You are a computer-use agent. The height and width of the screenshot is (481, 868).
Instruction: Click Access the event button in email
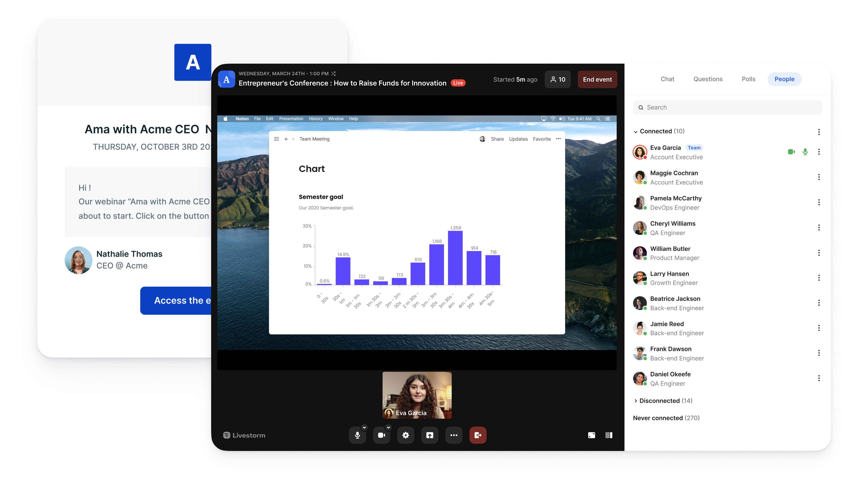(x=176, y=300)
